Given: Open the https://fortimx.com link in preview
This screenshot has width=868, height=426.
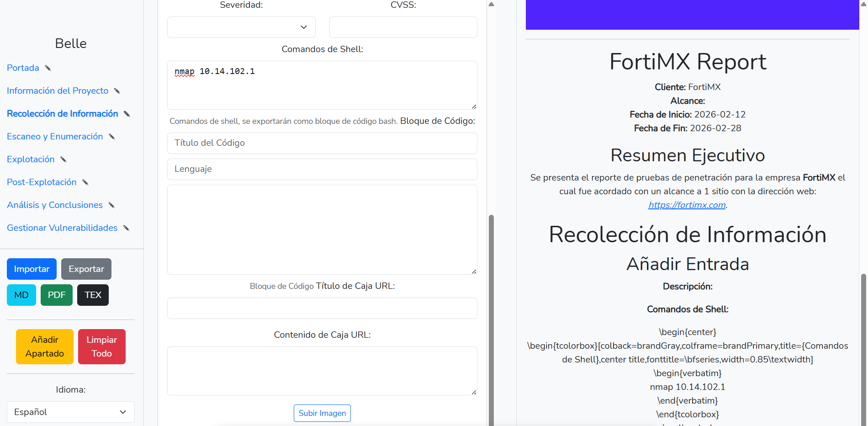Looking at the screenshot, I should (x=687, y=205).
